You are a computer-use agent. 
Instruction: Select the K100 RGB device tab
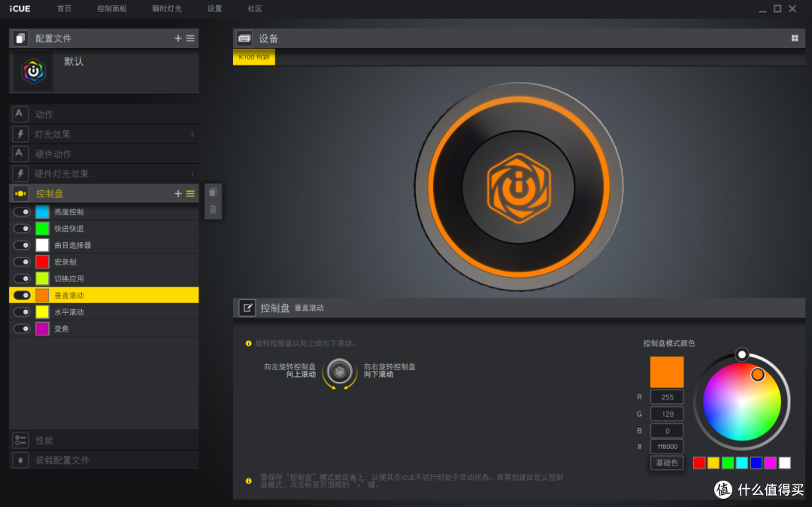pos(254,57)
